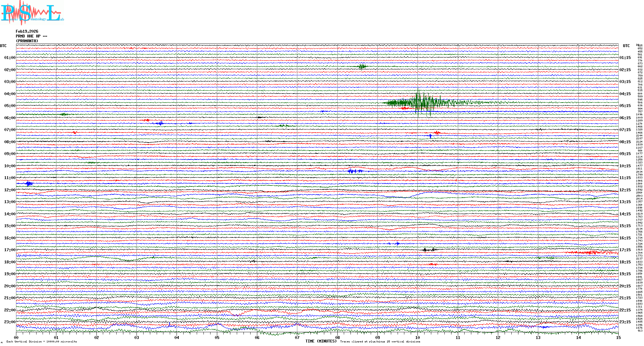Viewport: 644px width, 346px height.
Task: Click the 01:15 time label on right
Action: (x=625, y=58)
